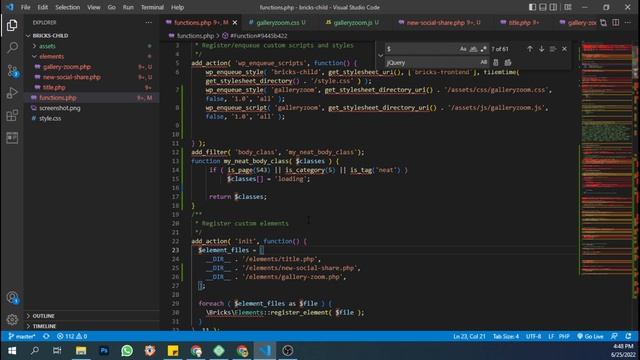Viewport: 640px width, 360px height.
Task: Open notifications bell in status bar
Action: pyautogui.click(x=628, y=336)
